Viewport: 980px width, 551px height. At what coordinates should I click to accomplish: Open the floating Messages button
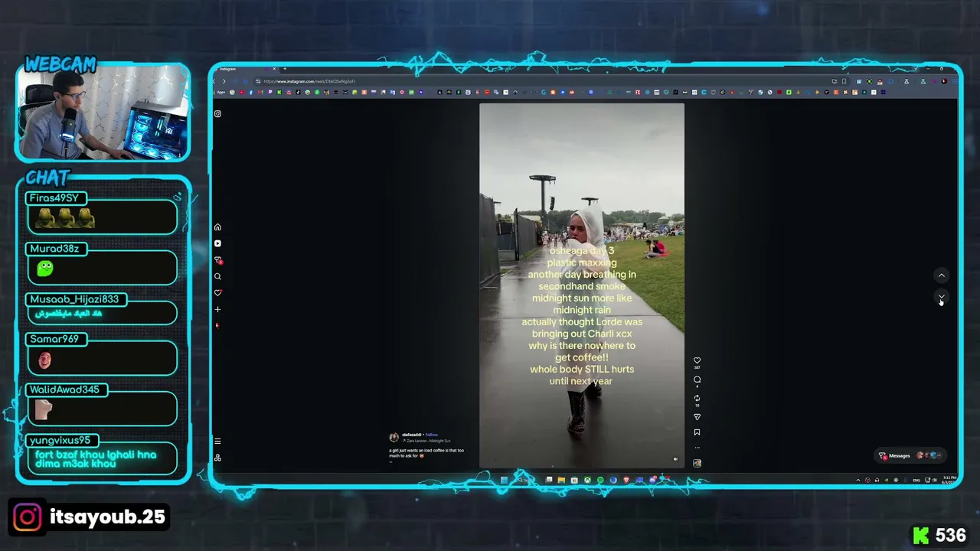[x=909, y=455]
